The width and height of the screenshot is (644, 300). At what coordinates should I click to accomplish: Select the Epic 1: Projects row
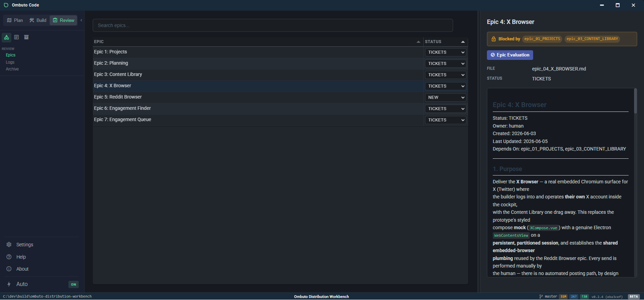258,52
